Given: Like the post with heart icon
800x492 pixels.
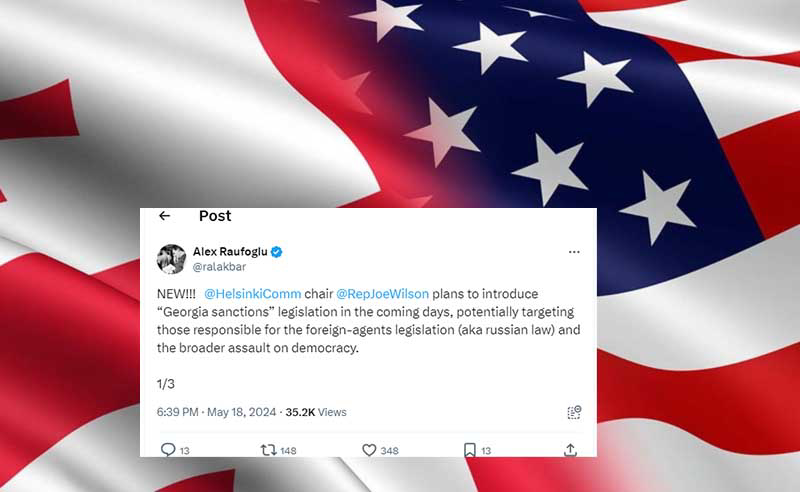Looking at the screenshot, I should 369,450.
